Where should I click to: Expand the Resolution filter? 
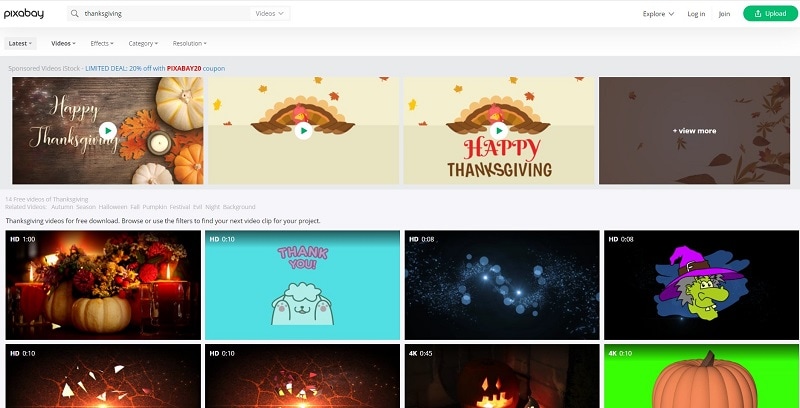(189, 43)
